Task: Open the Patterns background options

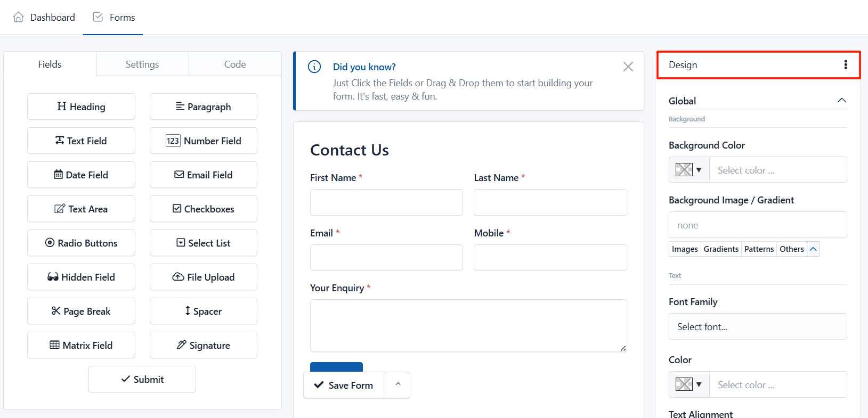Action: [759, 249]
